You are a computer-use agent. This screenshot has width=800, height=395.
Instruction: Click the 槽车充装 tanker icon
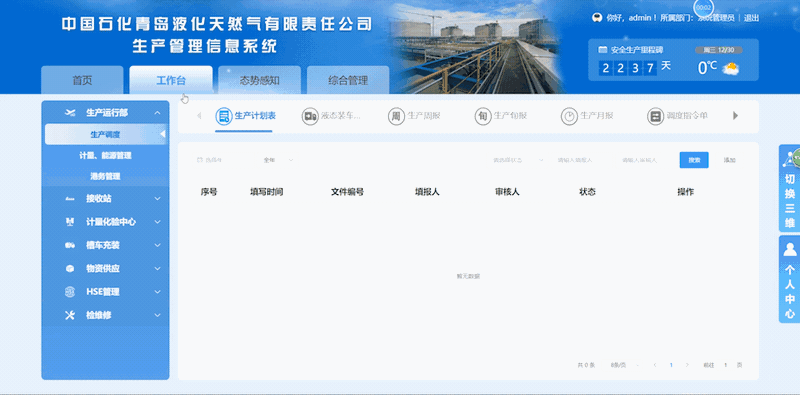coord(70,245)
